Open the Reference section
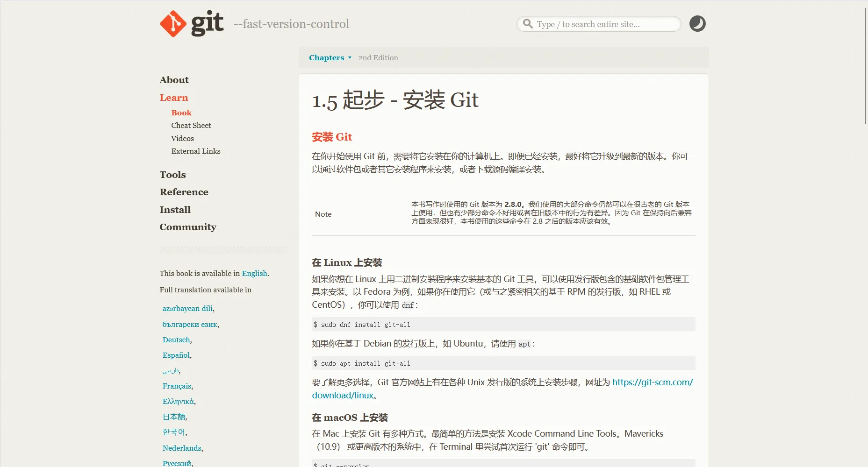This screenshot has height=467, width=868. (184, 192)
